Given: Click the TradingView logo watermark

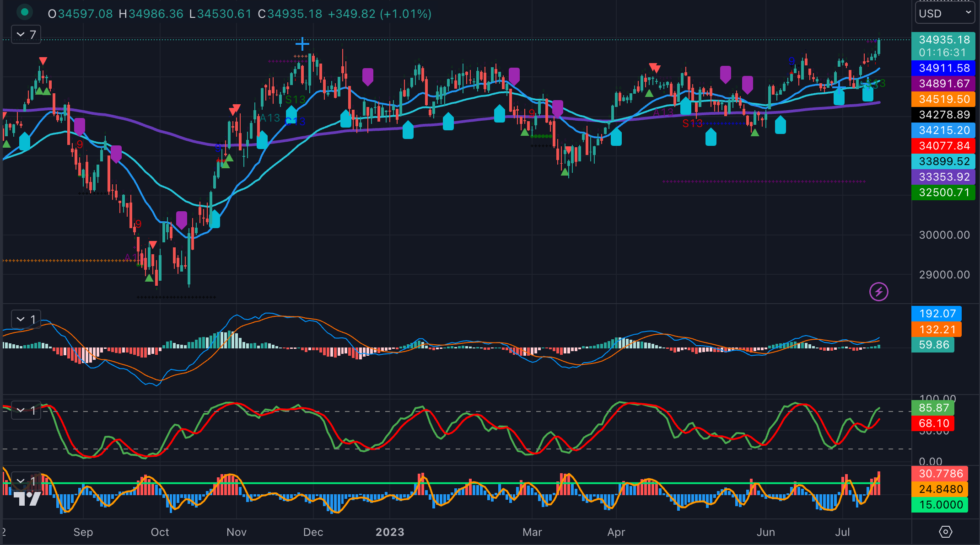Looking at the screenshot, I should [27, 498].
